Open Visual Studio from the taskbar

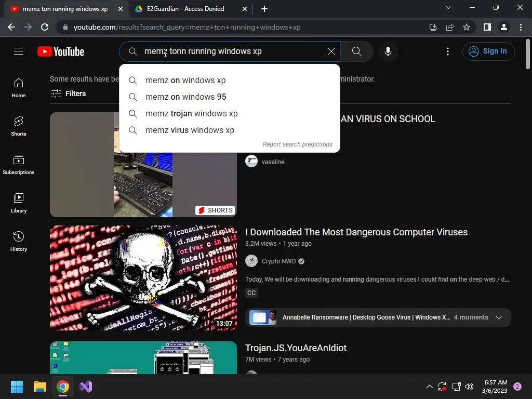86,387
